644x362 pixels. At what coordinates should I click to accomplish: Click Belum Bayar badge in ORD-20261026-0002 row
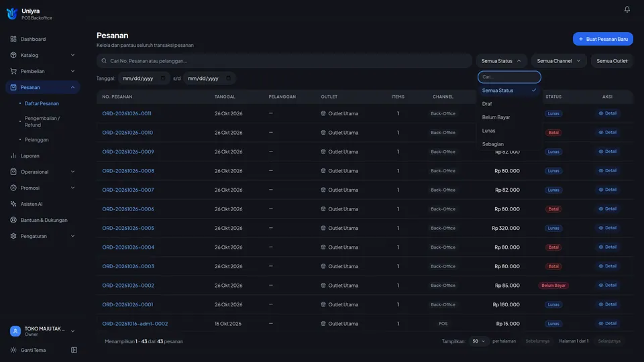[553, 286]
